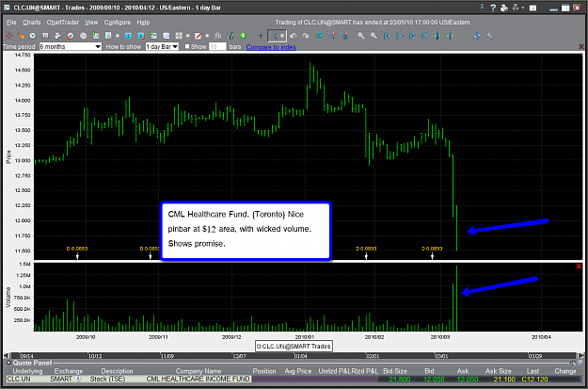588x389 pixels.
Task: Click the red pencil drawing icon
Action: (198, 36)
